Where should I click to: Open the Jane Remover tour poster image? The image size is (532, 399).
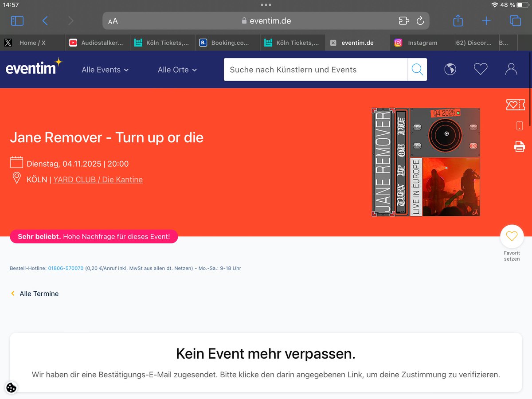point(426,162)
